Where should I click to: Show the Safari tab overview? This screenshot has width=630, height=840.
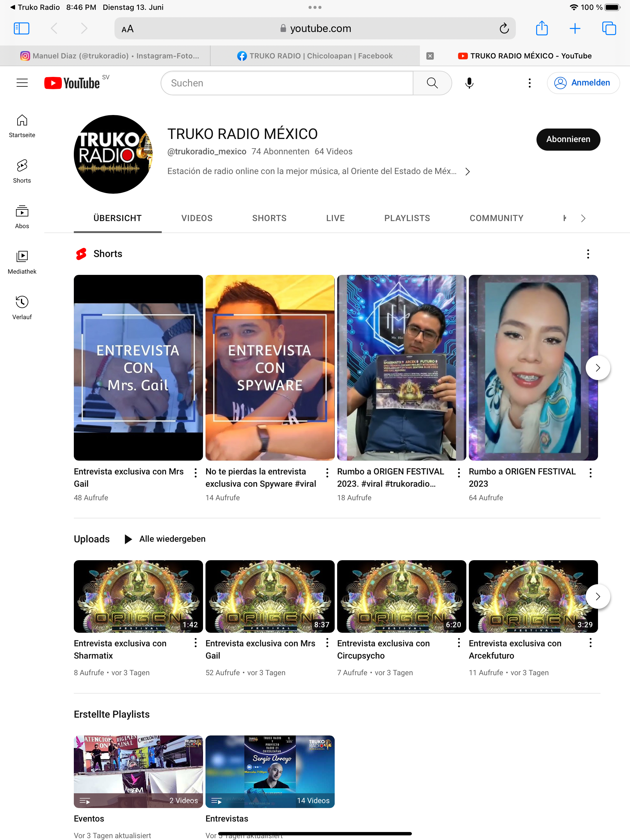coord(609,29)
